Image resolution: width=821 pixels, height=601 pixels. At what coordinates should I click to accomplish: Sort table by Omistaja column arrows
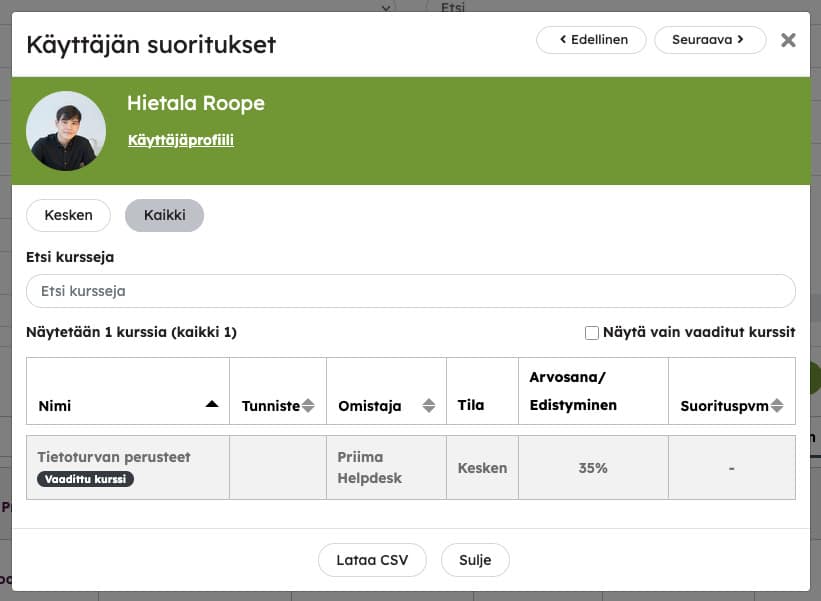[x=429, y=405]
